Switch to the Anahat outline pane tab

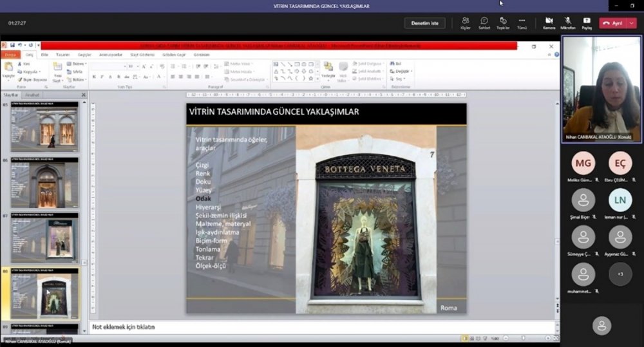[x=32, y=95]
